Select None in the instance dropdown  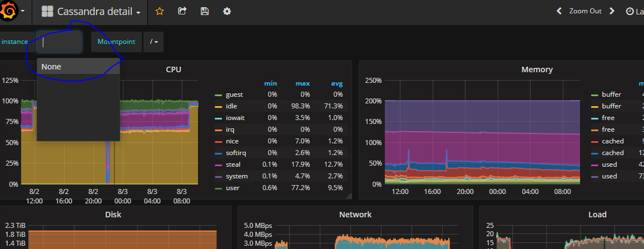78,67
